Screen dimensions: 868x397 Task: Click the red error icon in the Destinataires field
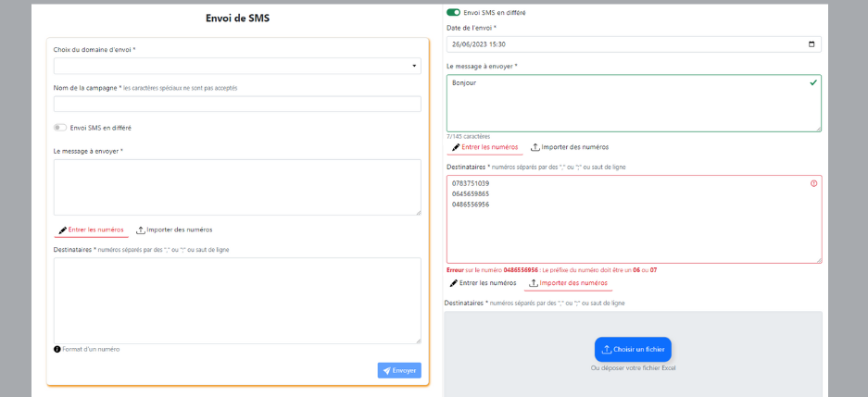click(x=813, y=183)
